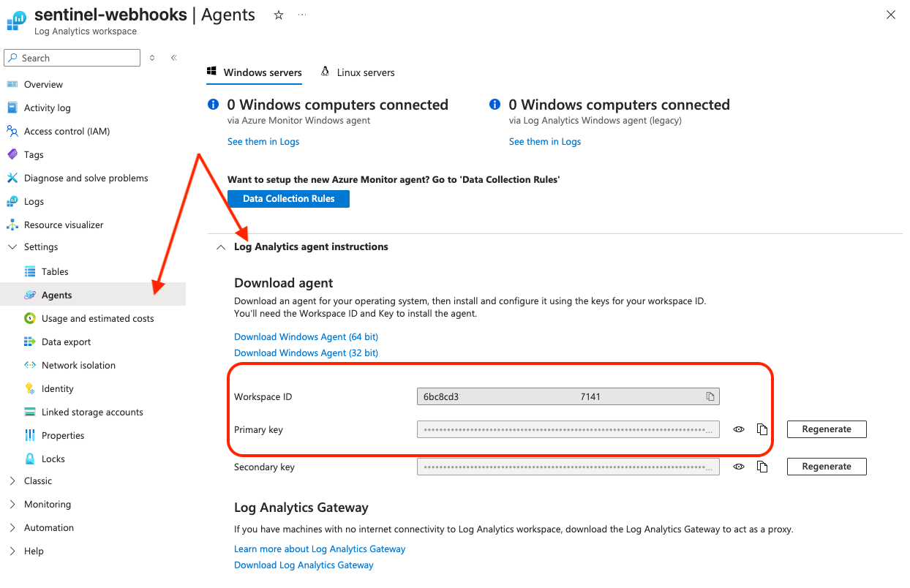The width and height of the screenshot is (910, 588).
Task: Click the info icon beside legacy agent count
Action: [x=495, y=105]
